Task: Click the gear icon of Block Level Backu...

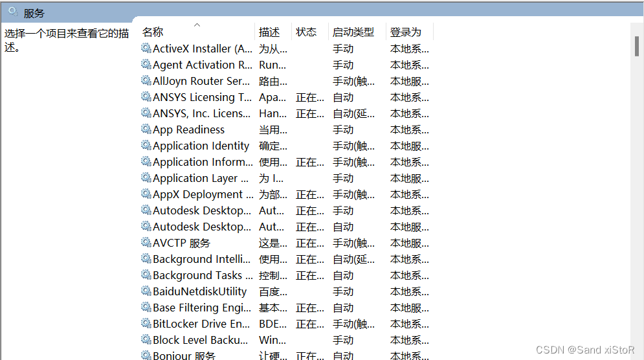Action: [146, 339]
